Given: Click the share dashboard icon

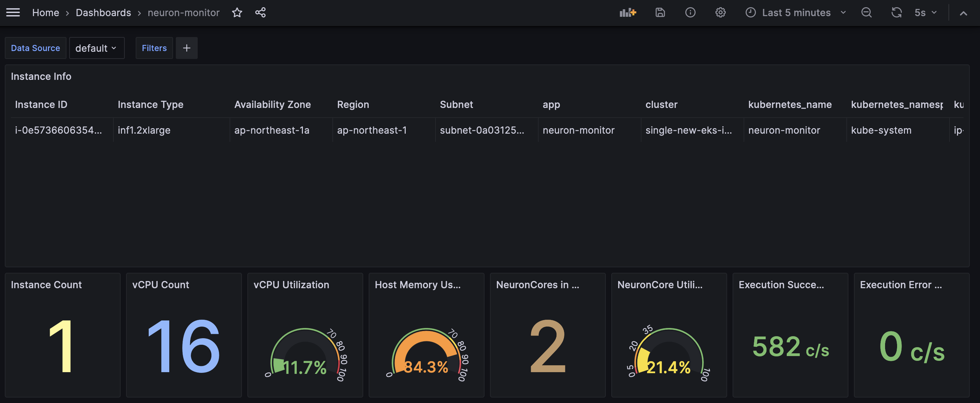Looking at the screenshot, I should 260,13.
